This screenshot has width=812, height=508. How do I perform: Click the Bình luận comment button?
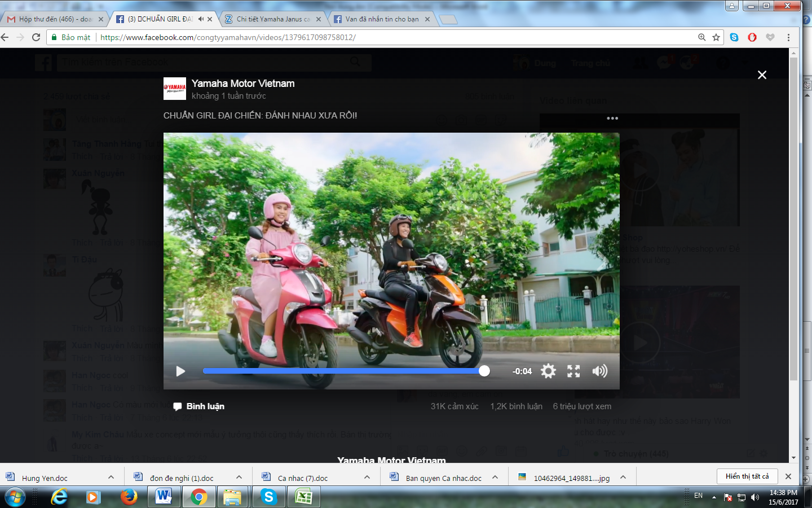point(199,406)
